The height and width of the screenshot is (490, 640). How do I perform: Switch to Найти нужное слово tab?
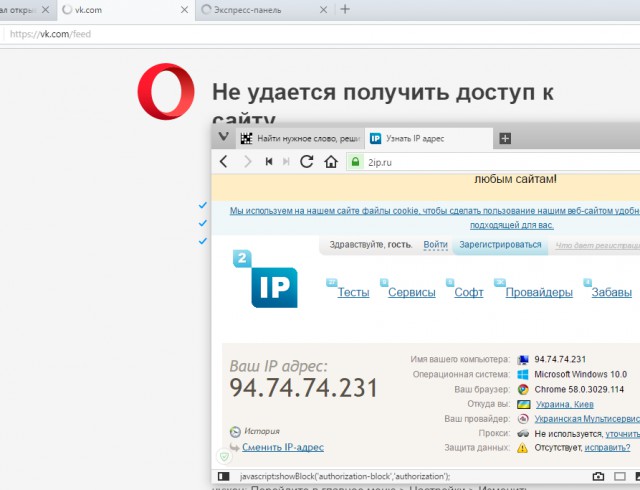pyautogui.click(x=300, y=138)
